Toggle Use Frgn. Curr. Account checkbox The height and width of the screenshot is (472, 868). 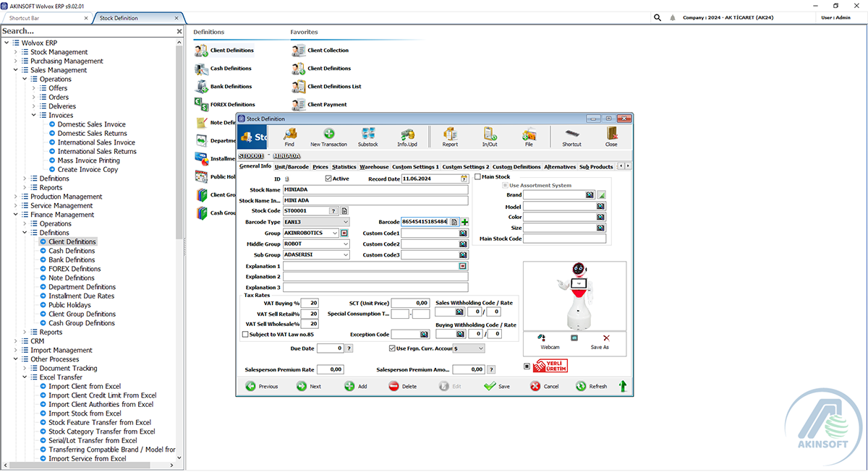pos(392,348)
